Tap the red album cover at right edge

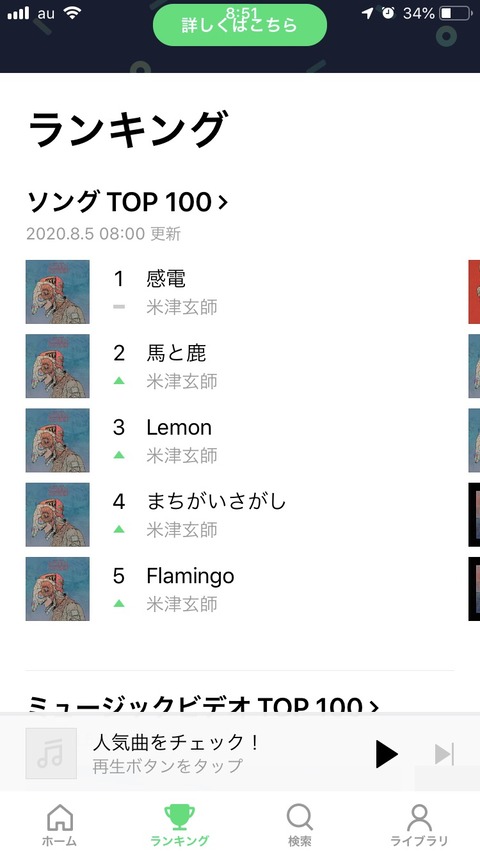(474, 292)
